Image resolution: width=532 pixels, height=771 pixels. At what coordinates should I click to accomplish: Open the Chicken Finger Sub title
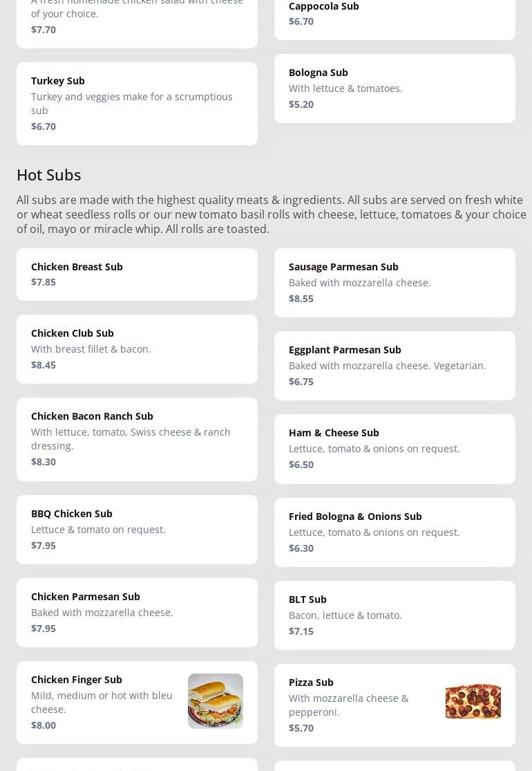[77, 680]
